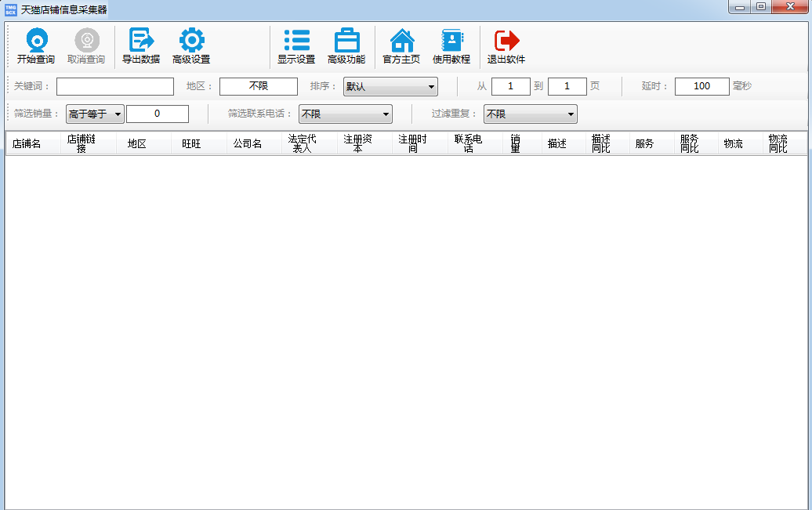This screenshot has width=812, height=510.
Task: Expand the 筛选联系电话 dropdown
Action: (x=346, y=114)
